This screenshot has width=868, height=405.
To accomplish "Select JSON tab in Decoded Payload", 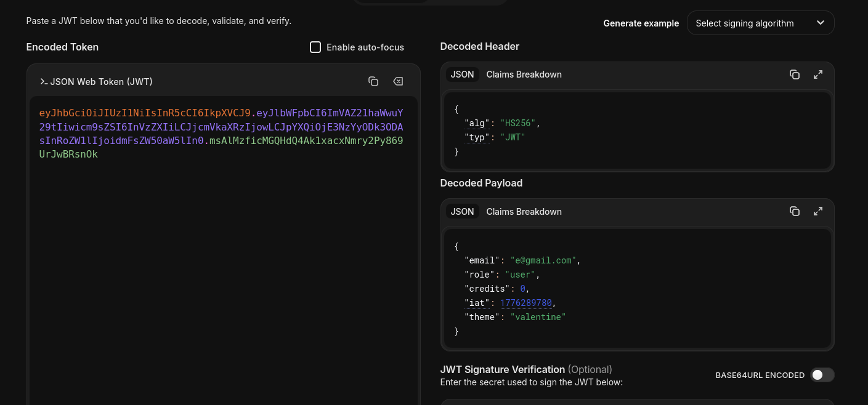I will point(462,211).
